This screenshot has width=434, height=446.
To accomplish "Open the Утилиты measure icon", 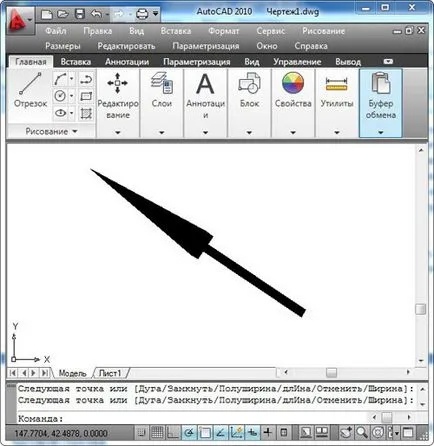I will (337, 84).
